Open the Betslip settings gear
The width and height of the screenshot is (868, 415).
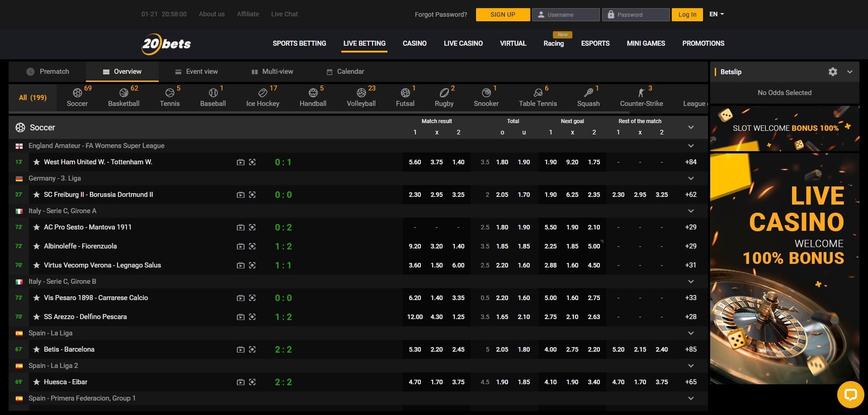click(833, 72)
